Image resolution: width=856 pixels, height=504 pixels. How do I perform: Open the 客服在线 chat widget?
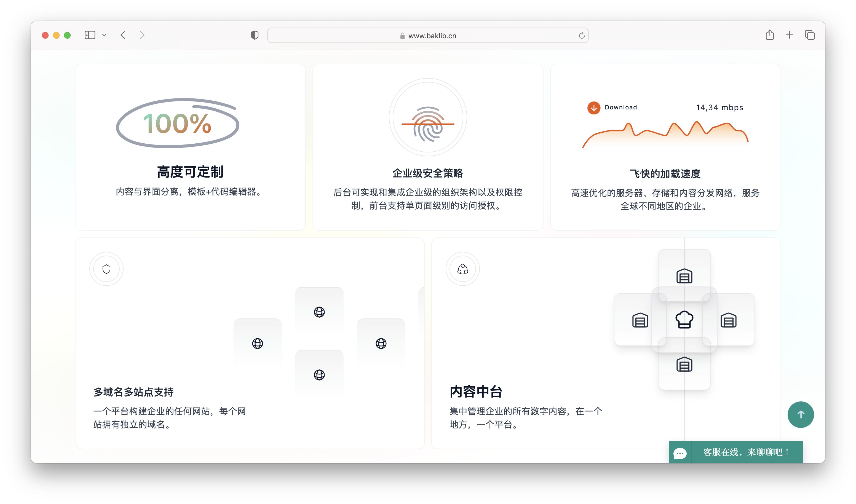(736, 452)
